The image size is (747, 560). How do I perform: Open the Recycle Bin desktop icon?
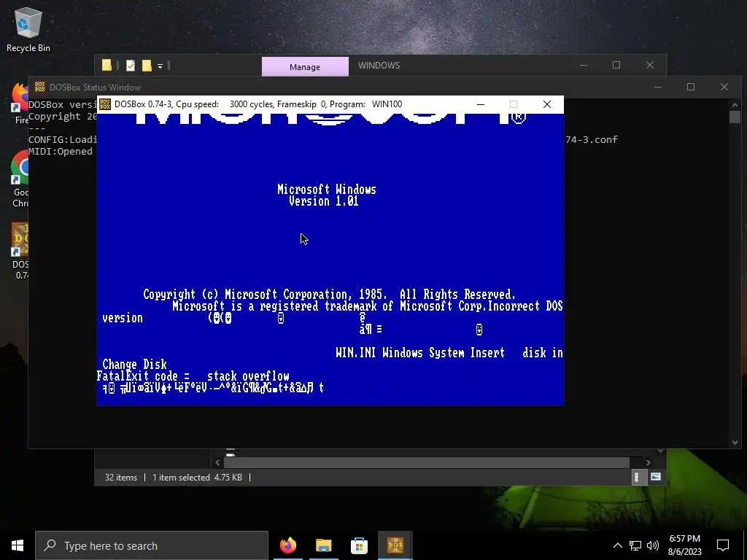tap(28, 29)
